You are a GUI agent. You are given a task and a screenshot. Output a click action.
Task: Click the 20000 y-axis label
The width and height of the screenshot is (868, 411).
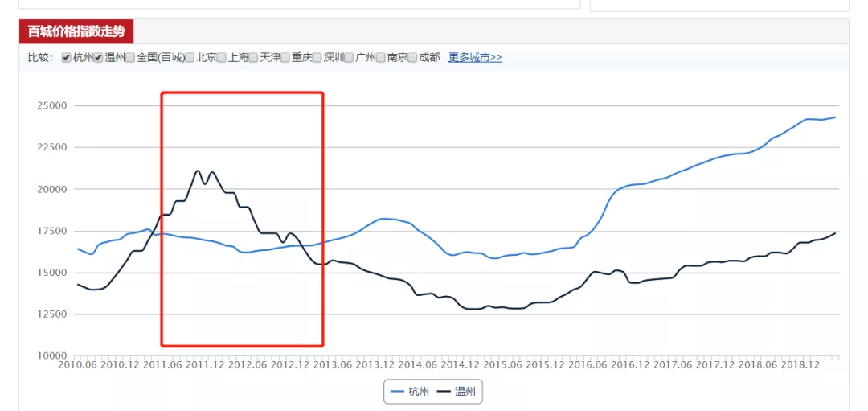[x=51, y=190]
